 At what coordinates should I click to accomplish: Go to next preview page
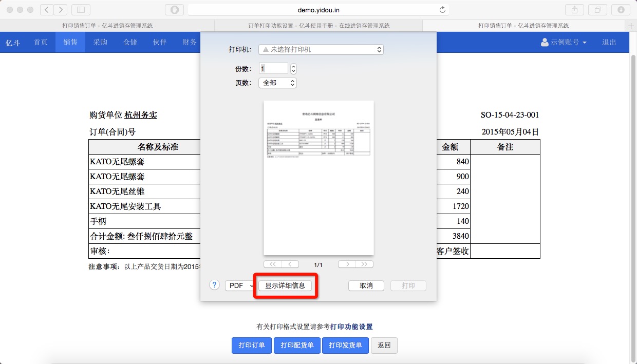coord(347,264)
